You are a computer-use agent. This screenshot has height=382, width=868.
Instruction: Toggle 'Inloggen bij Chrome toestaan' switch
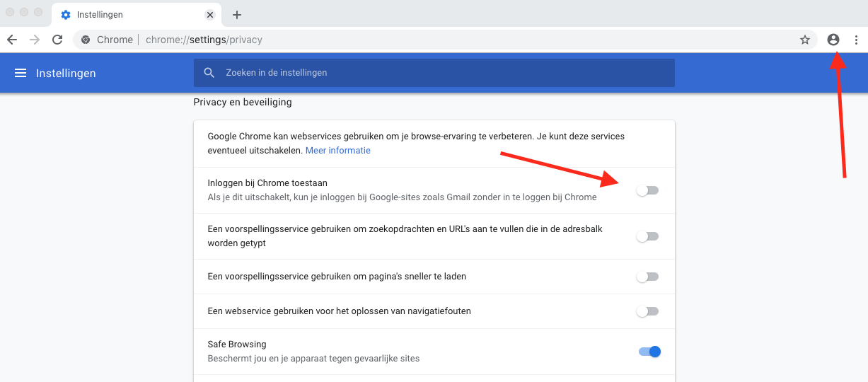click(x=647, y=190)
